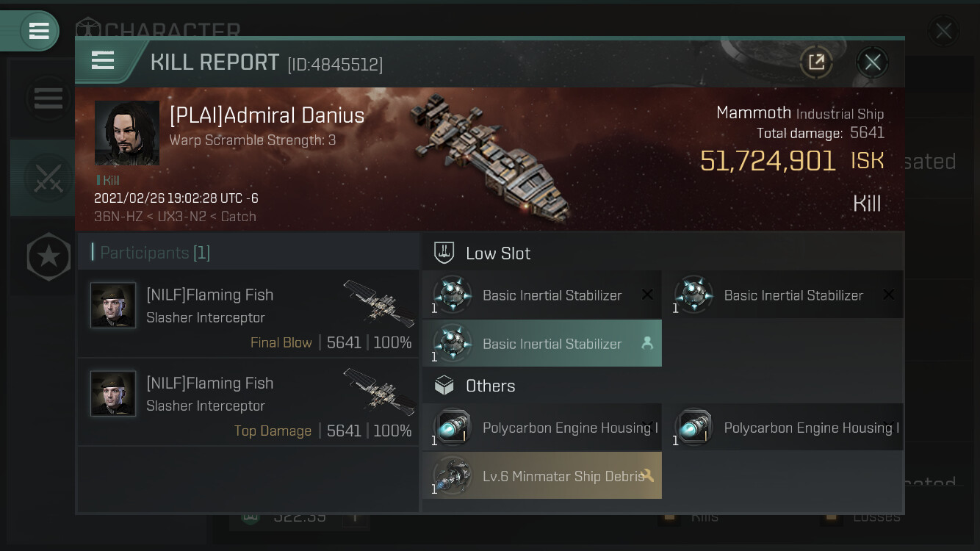Image resolution: width=980 pixels, height=551 pixels.
Task: Open Flaming Fish Final Blow participant entry
Action: (x=248, y=314)
